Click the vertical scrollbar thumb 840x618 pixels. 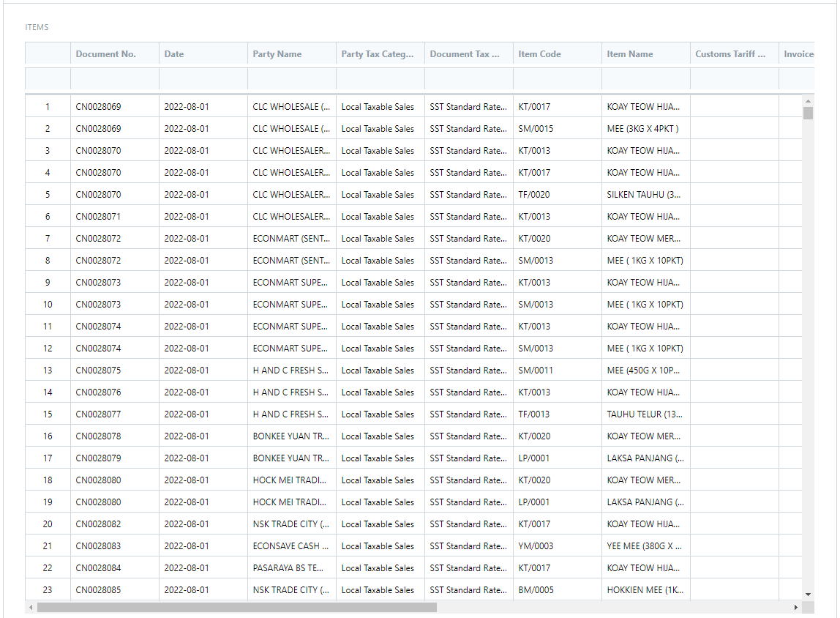pos(808,113)
